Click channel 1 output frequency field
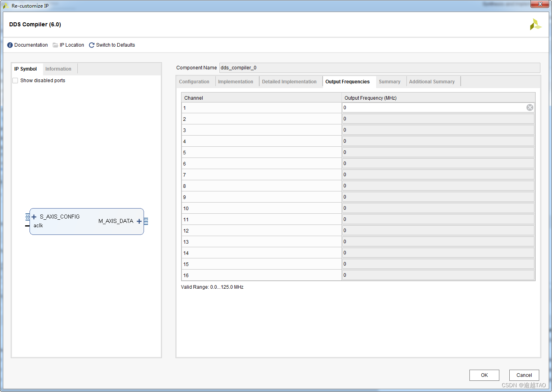552x392 pixels. coord(438,108)
